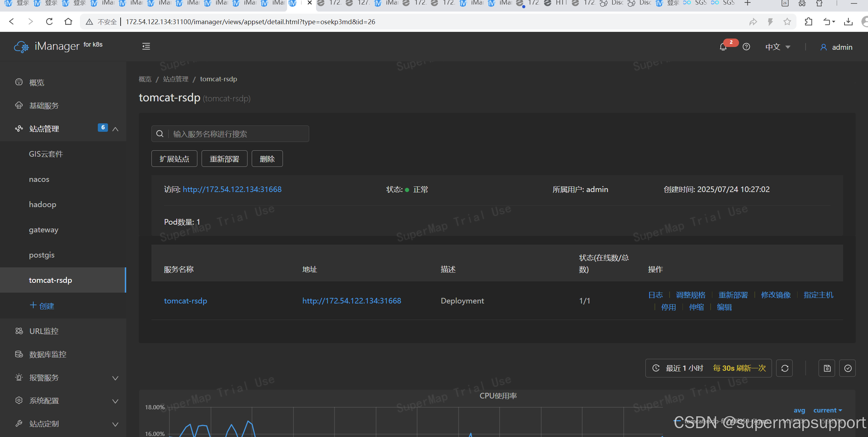The width and height of the screenshot is (868, 437).
Task: Click the browser address bar URL
Action: tap(250, 22)
